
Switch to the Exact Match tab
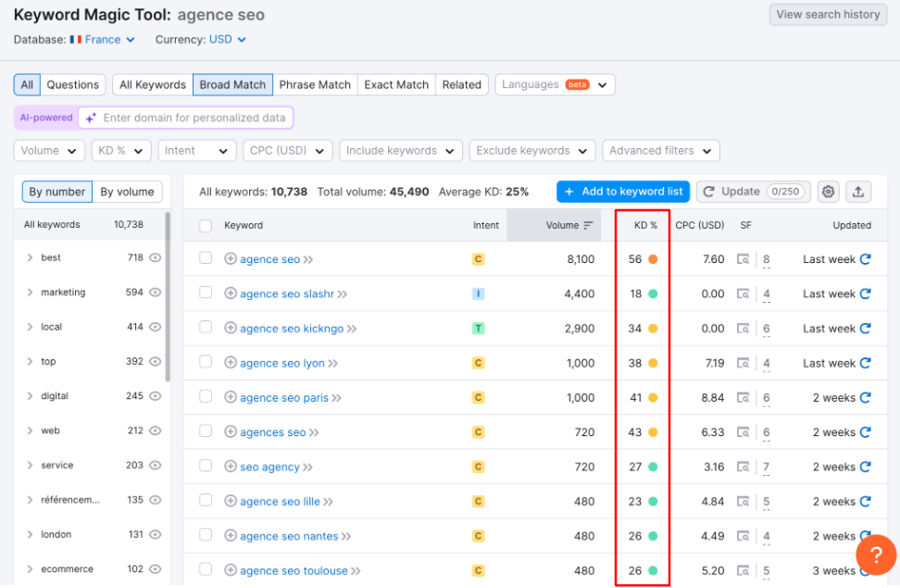395,84
